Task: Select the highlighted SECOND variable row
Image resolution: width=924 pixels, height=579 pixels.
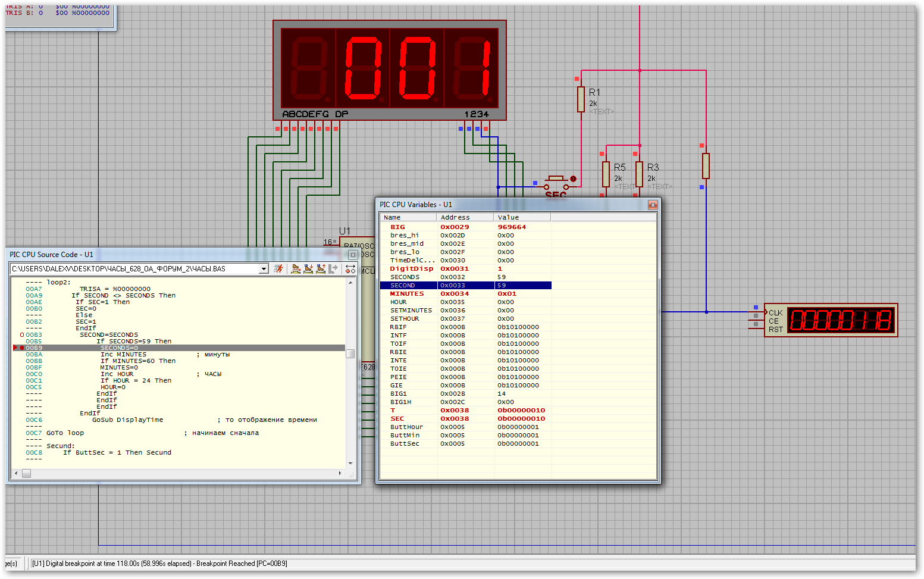Action: pos(466,286)
